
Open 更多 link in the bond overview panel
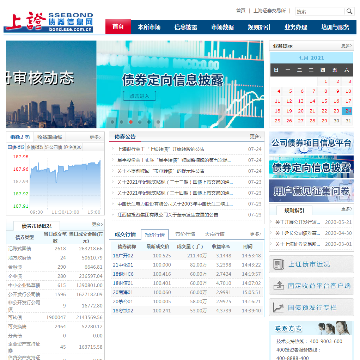pyautogui.click(x=97, y=224)
